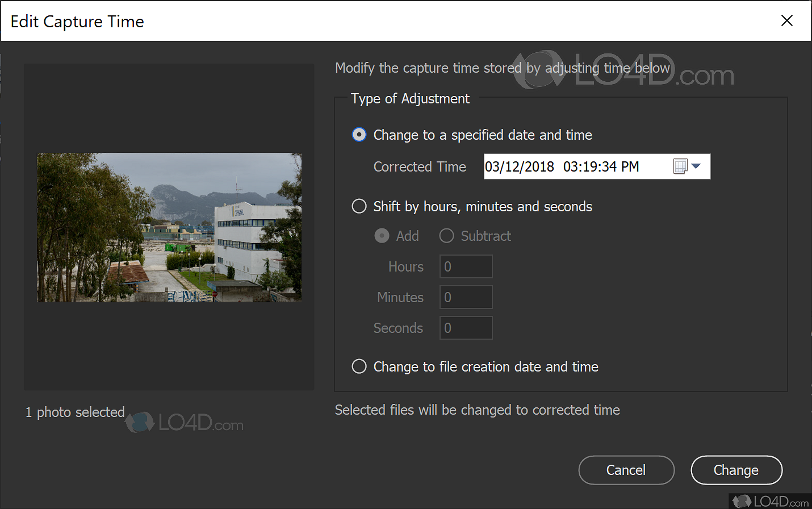Click the '1 photo selected' label
Image resolution: width=812 pixels, height=509 pixels.
74,412
